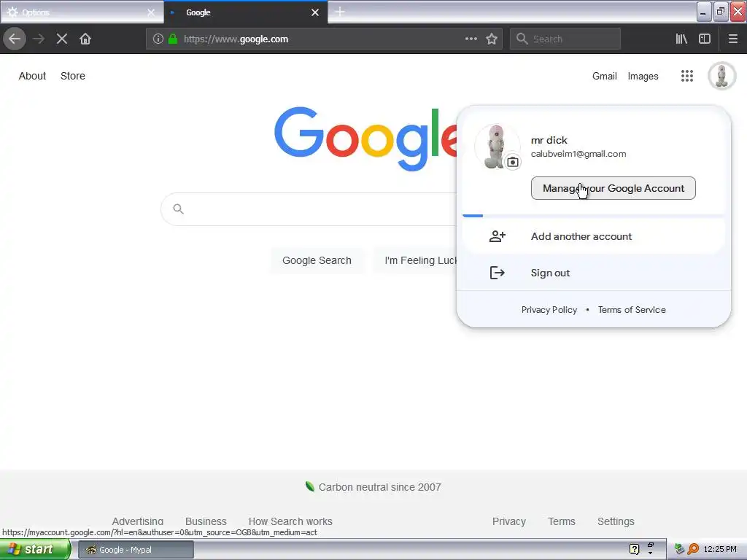
Task: Click the help question mark tray icon
Action: click(x=634, y=549)
